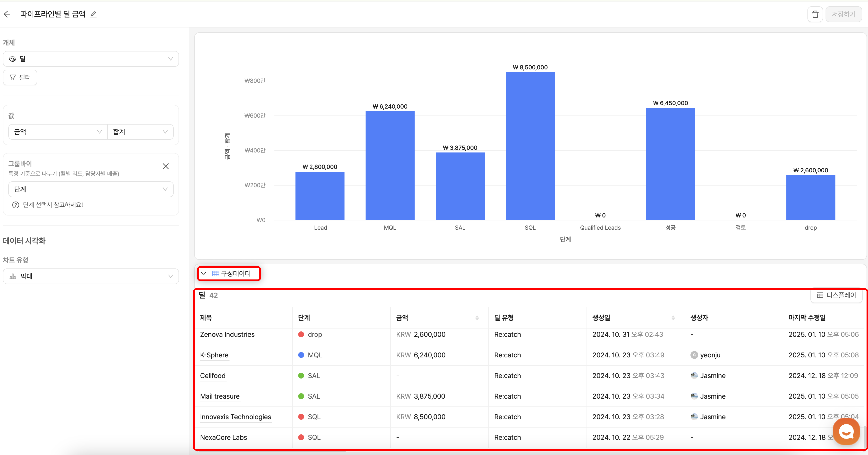Click the trash delete icon
868x455 pixels.
click(x=815, y=14)
